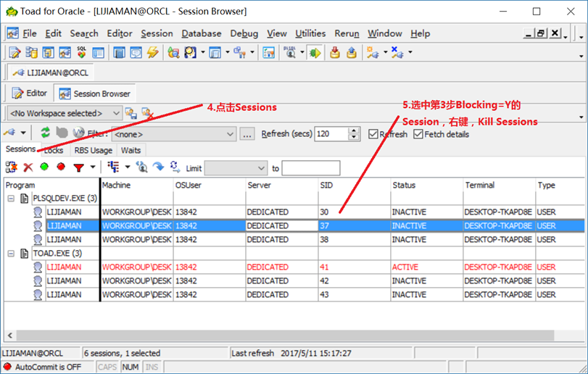Image resolution: width=588 pixels, height=374 pixels.
Task: Toggle the Refresh checkbox
Action: 373,134
